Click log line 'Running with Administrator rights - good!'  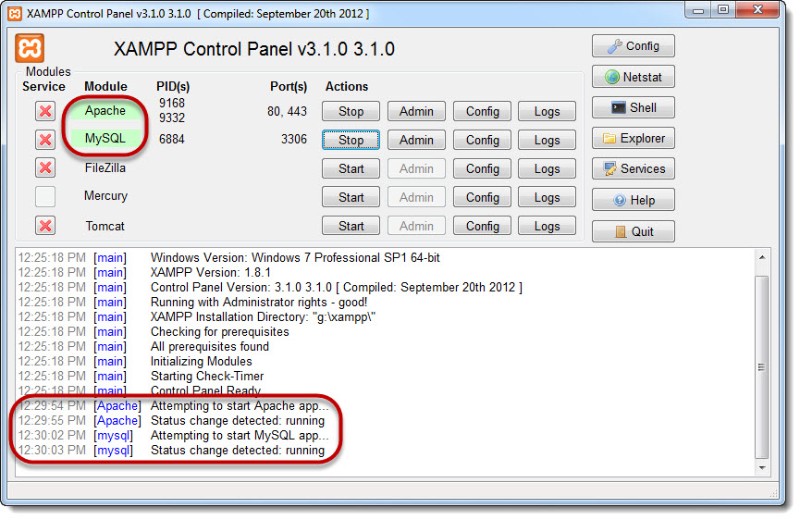pyautogui.click(x=259, y=302)
